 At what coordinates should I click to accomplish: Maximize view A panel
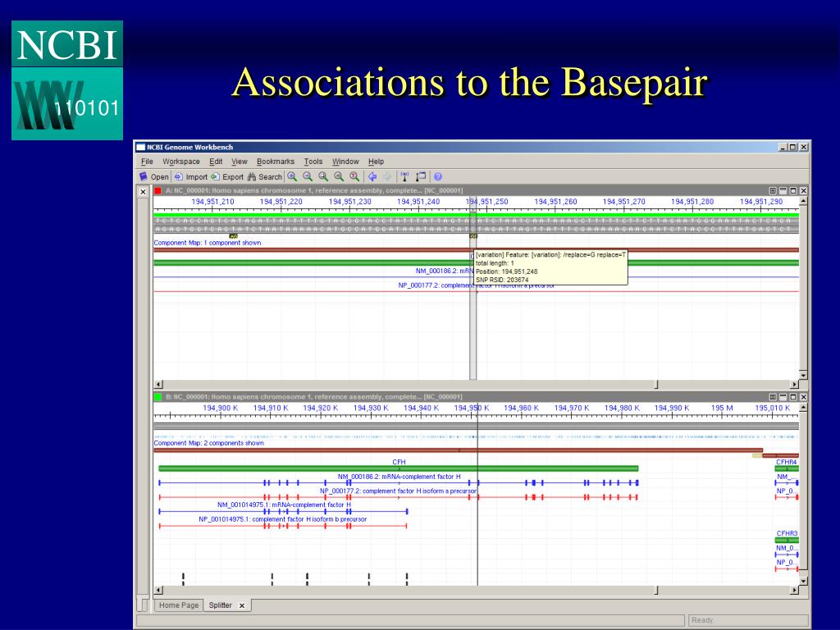pos(793,190)
